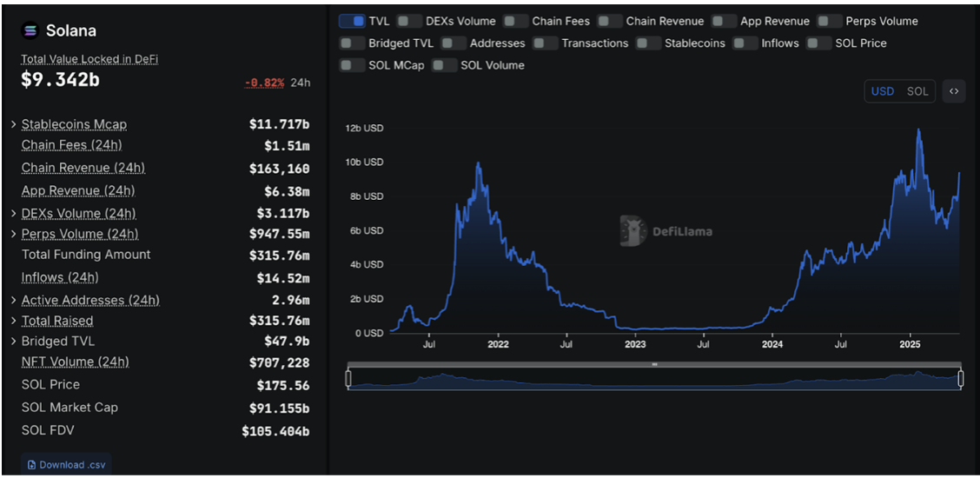The height and width of the screenshot is (478, 980).
Task: Click the Download .csv file icon
Action: pyautogui.click(x=31, y=465)
